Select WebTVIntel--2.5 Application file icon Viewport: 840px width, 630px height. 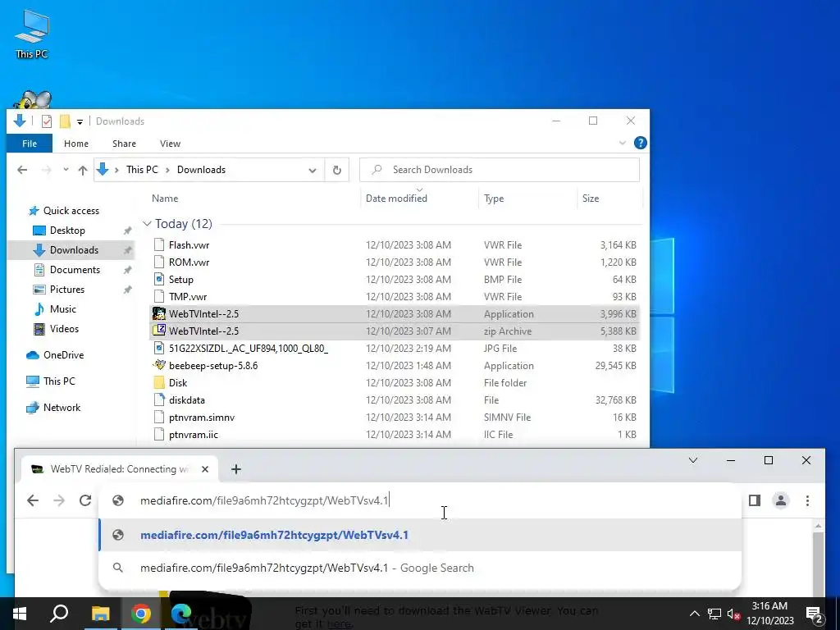click(x=158, y=313)
